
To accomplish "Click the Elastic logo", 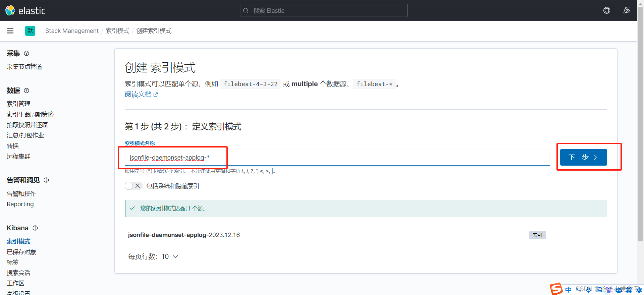I will 25,10.
